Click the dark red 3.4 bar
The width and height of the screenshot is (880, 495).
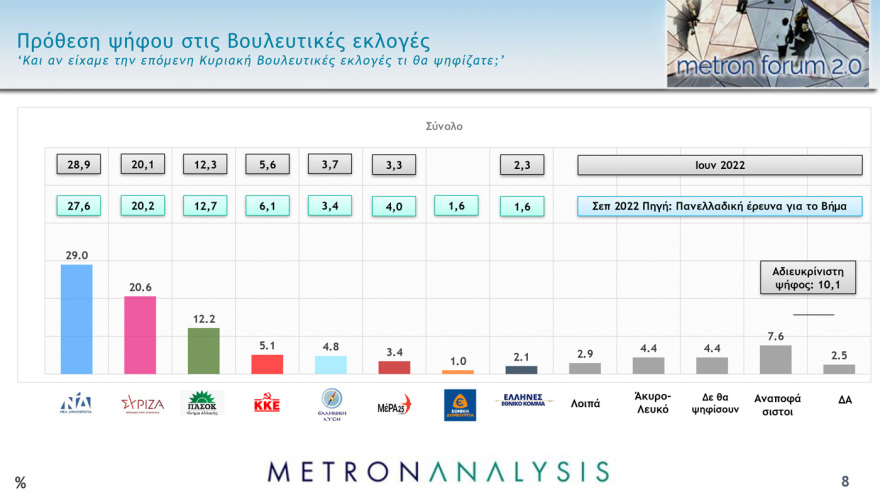tap(394, 368)
